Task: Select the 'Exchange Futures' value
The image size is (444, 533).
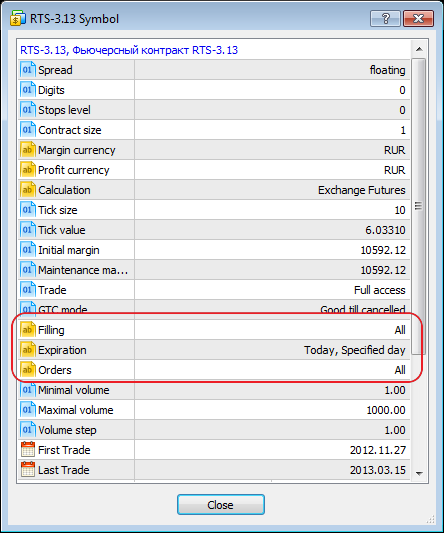Action: tap(362, 190)
